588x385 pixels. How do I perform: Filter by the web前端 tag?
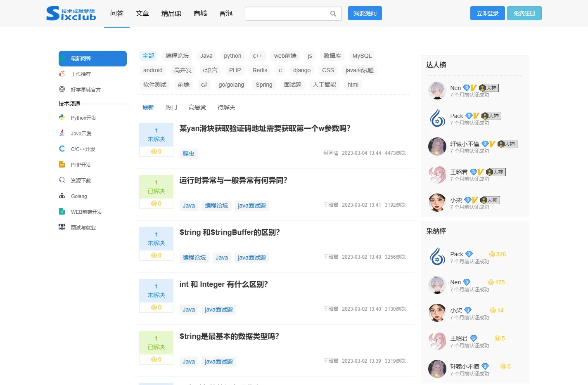[x=285, y=56]
